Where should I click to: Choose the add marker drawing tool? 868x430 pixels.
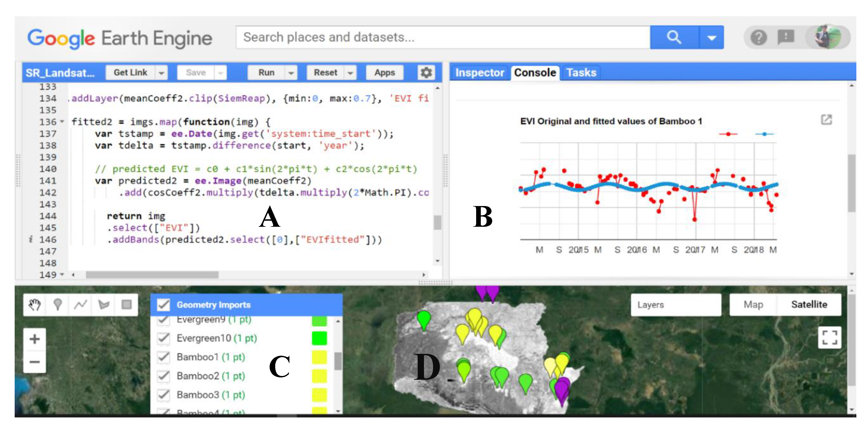58,304
